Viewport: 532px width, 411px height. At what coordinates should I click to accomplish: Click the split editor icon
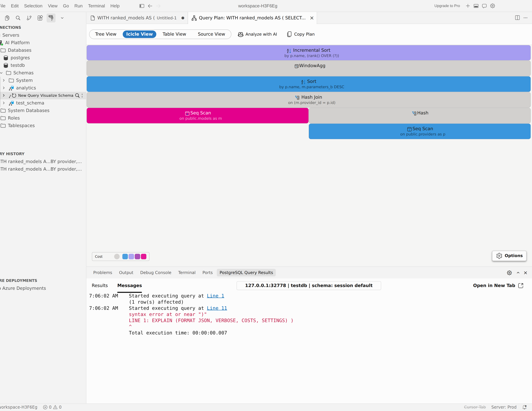point(517,18)
